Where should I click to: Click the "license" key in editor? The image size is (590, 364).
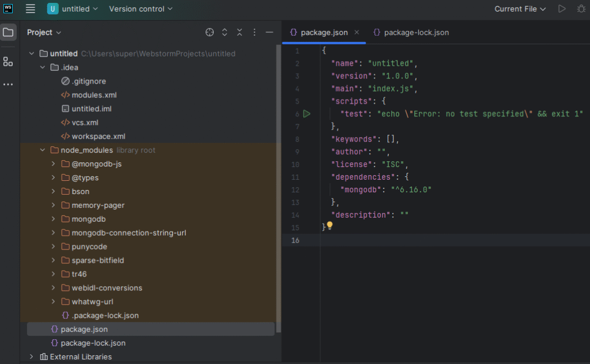coord(351,164)
